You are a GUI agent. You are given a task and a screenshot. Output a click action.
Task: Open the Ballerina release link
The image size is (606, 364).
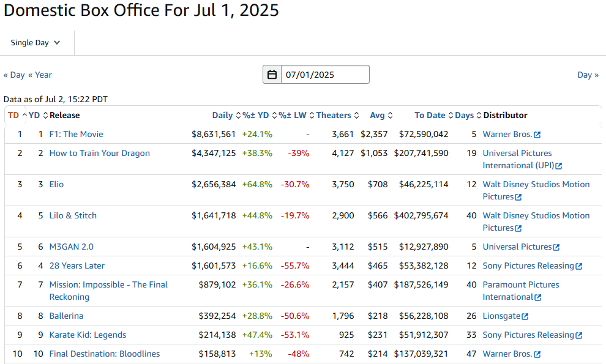(66, 316)
